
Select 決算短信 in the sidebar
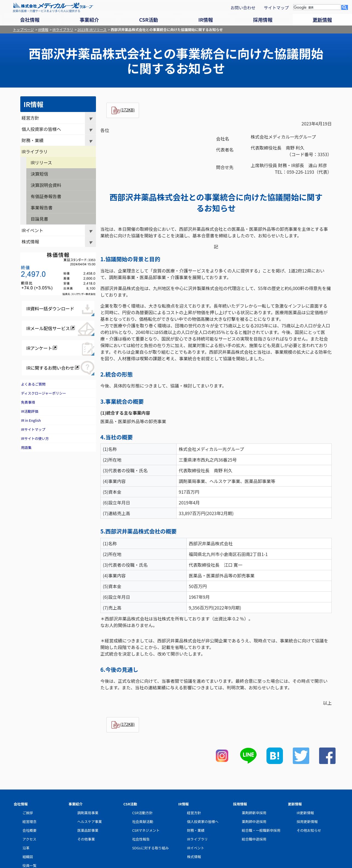(x=61, y=174)
